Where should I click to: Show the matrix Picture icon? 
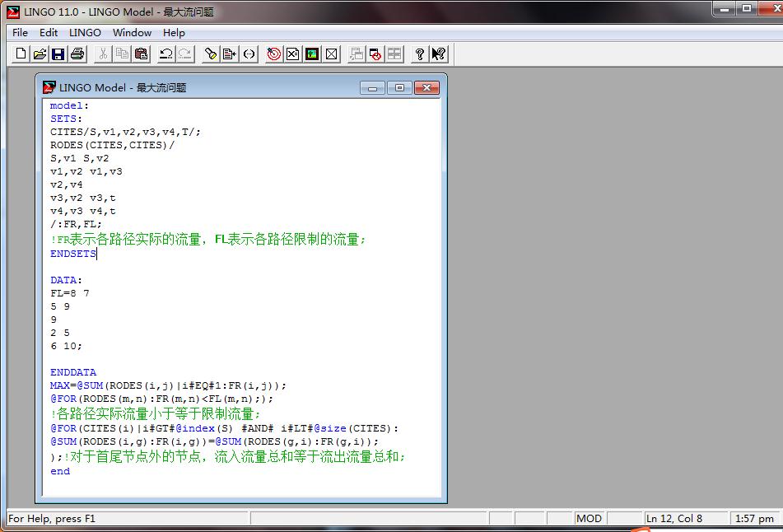point(312,54)
